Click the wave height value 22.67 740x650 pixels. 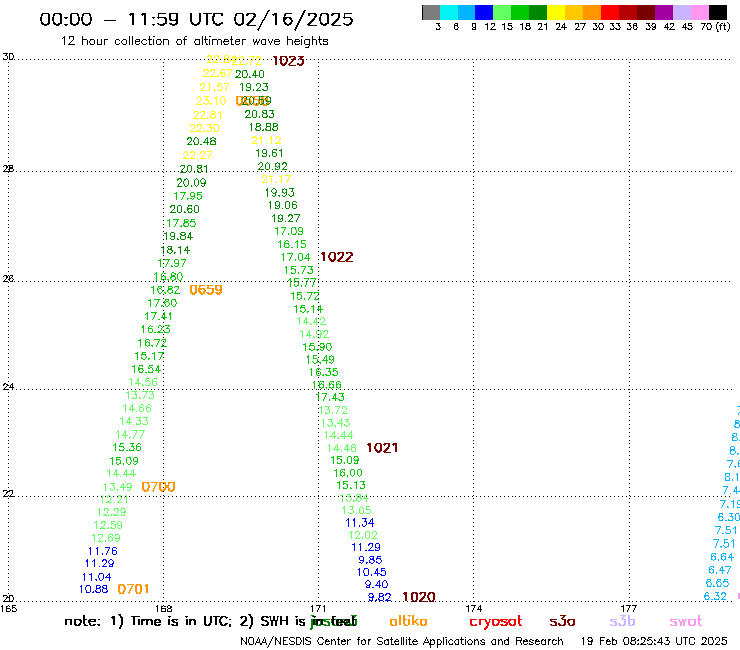coord(218,74)
